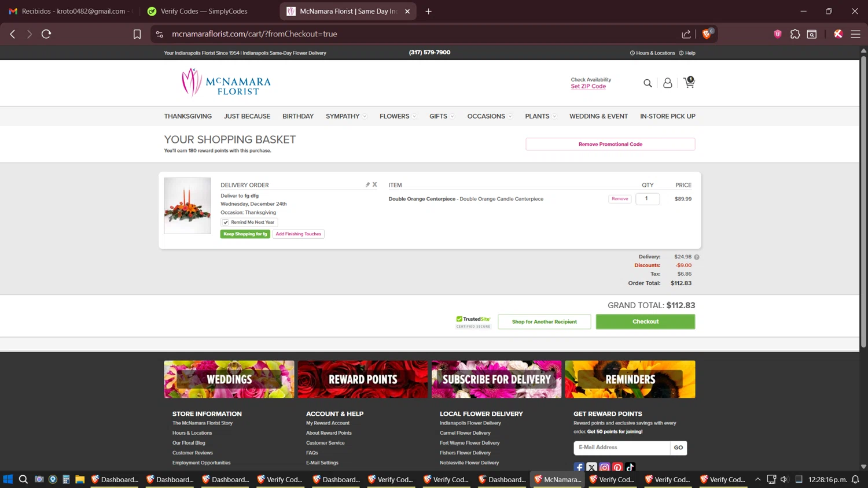Click Add Finishing Touches button
868x488 pixels.
(298, 234)
